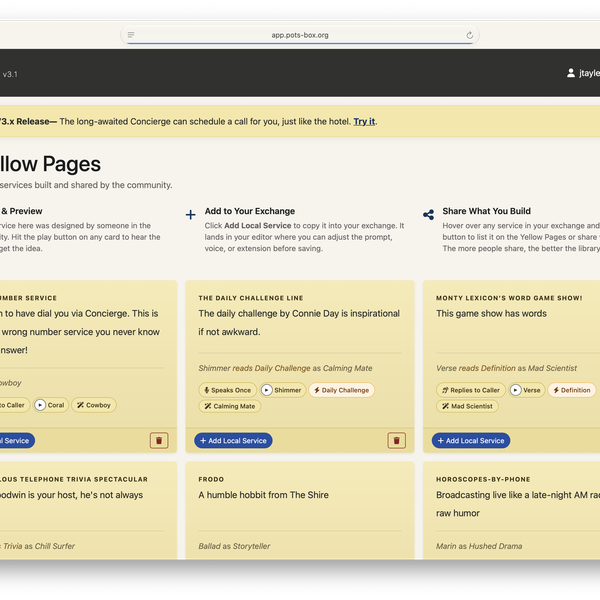Click the reply icon in Replies to Caller tag
This screenshot has height=600, width=600.
click(x=445, y=390)
